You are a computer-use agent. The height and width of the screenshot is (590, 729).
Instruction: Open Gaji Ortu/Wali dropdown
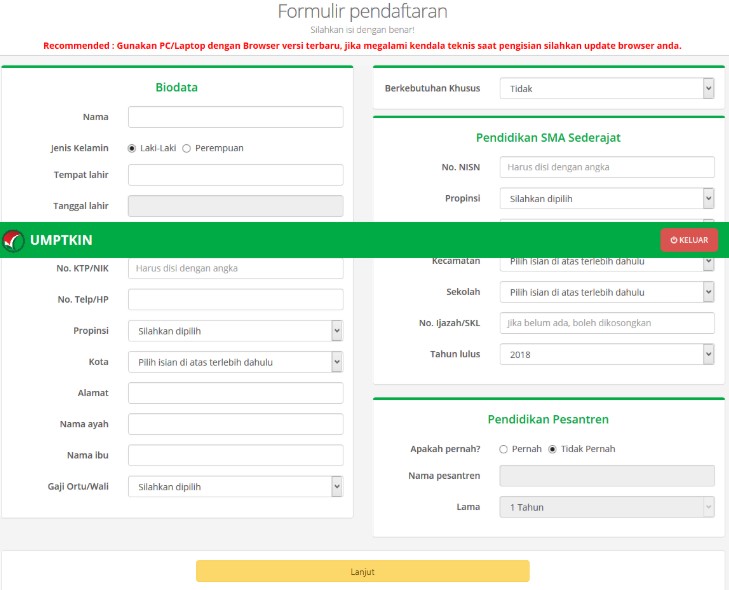click(x=236, y=487)
